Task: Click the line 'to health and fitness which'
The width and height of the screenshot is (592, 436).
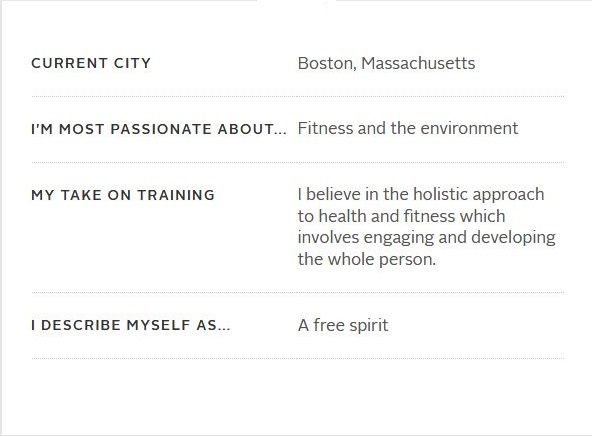Action: [x=401, y=216]
